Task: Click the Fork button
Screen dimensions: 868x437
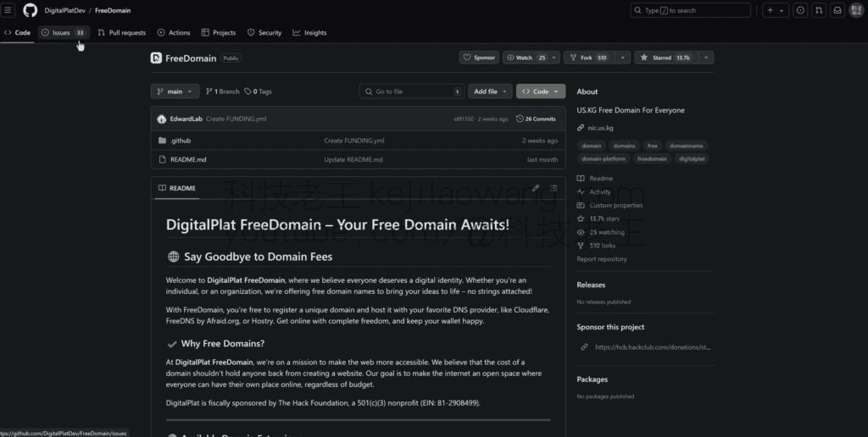Action: coord(590,58)
